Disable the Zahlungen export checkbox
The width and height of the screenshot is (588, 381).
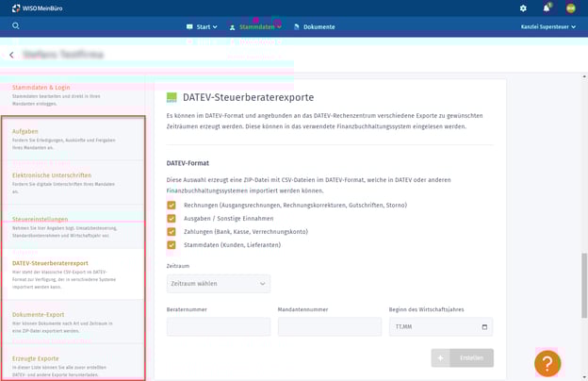tap(171, 231)
